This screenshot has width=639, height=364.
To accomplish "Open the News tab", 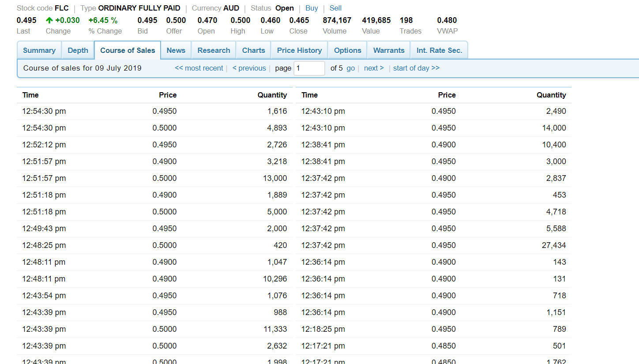I will coord(176,50).
